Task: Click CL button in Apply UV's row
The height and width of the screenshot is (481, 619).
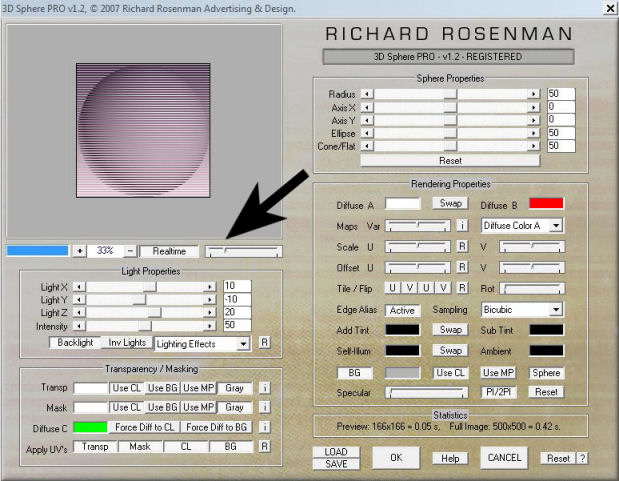Action: click(x=186, y=446)
